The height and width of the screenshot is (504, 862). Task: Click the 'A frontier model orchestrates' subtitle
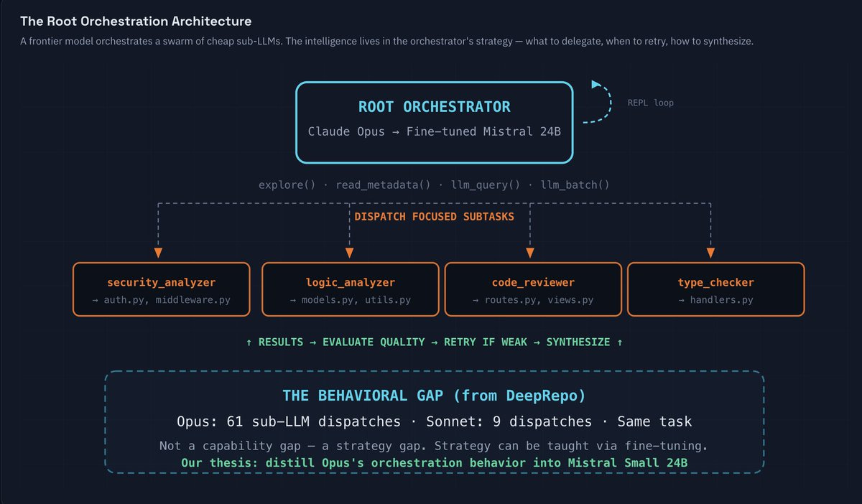(x=386, y=42)
